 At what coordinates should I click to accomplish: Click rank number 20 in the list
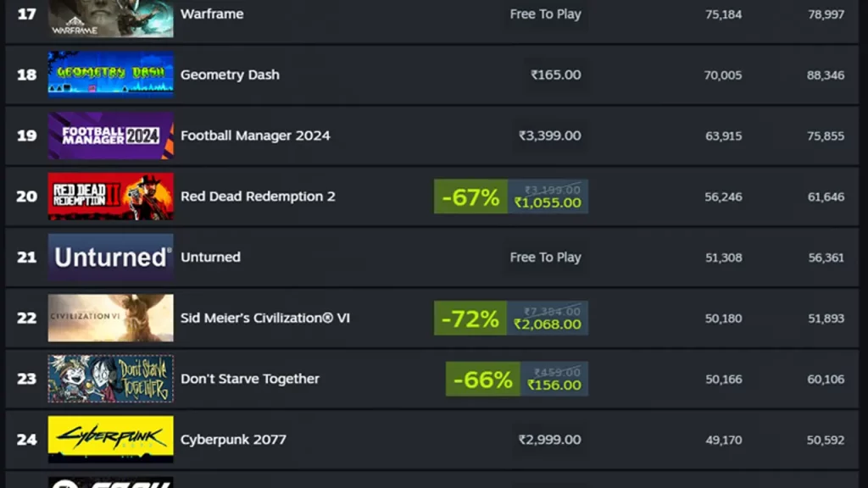click(x=25, y=196)
